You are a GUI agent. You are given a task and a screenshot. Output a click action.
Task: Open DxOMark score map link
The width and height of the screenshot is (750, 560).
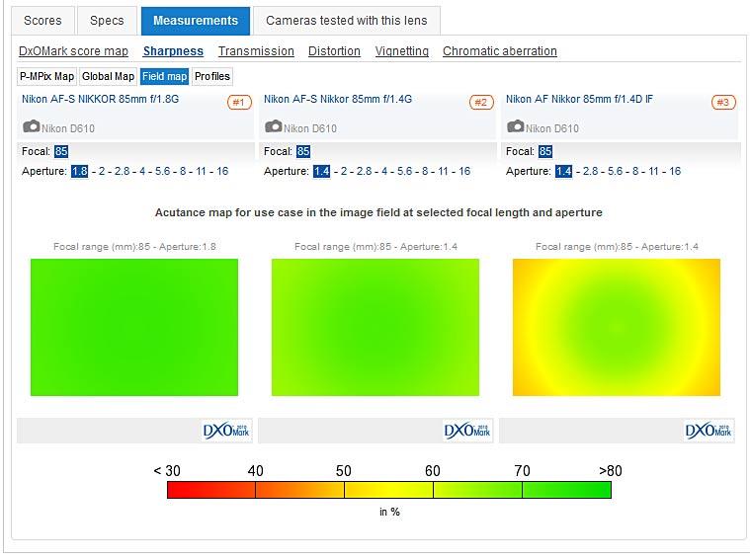click(73, 51)
